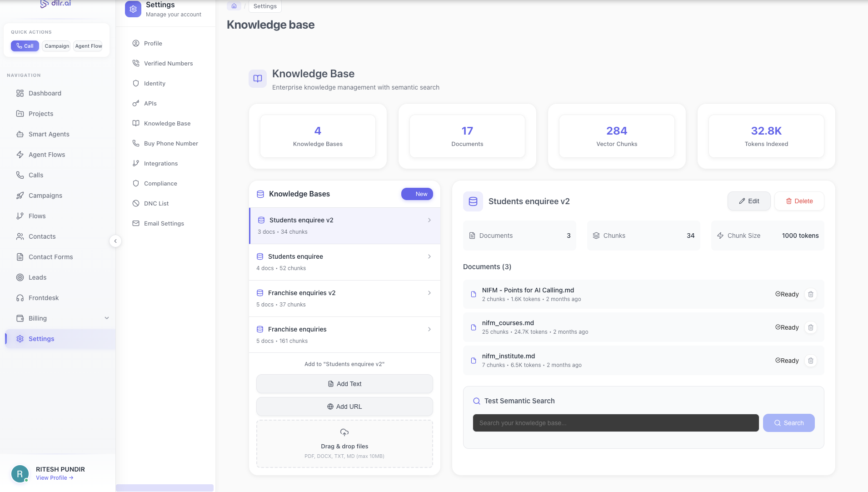The image size is (868, 492).
Task: Delete nifm_institute.md using trash icon
Action: (811, 361)
